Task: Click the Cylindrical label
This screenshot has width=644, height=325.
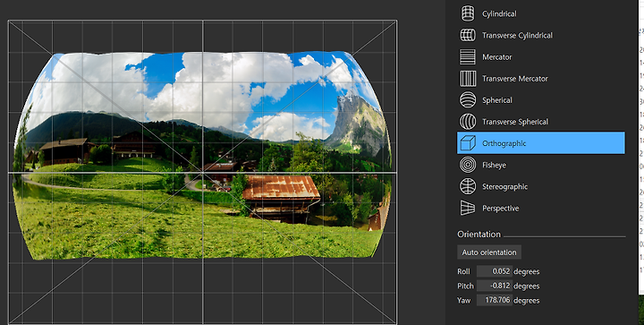Action: [x=499, y=14]
